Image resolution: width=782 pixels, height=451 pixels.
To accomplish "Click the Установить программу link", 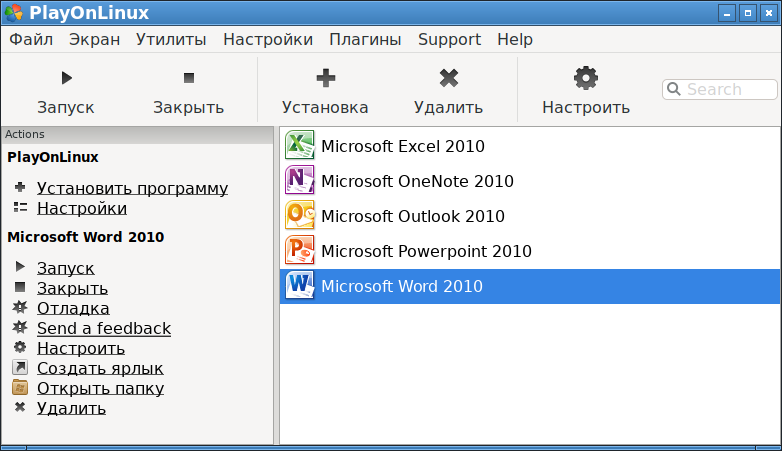I will point(132,188).
